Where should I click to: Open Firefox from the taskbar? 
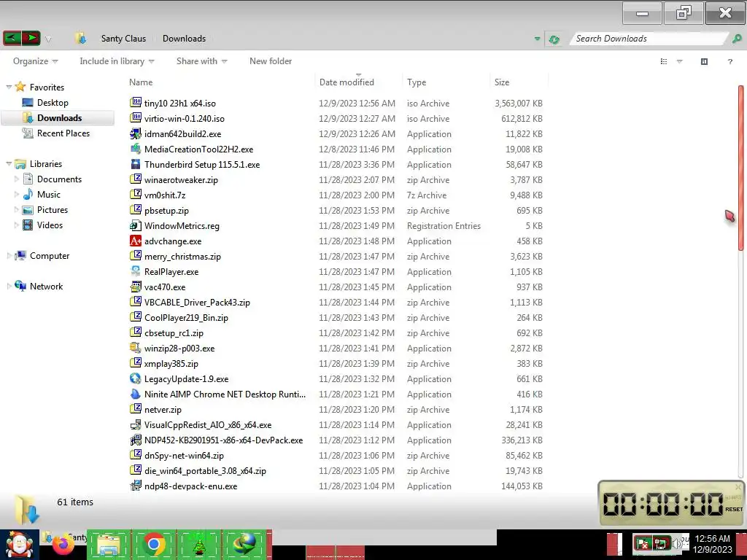click(x=64, y=545)
